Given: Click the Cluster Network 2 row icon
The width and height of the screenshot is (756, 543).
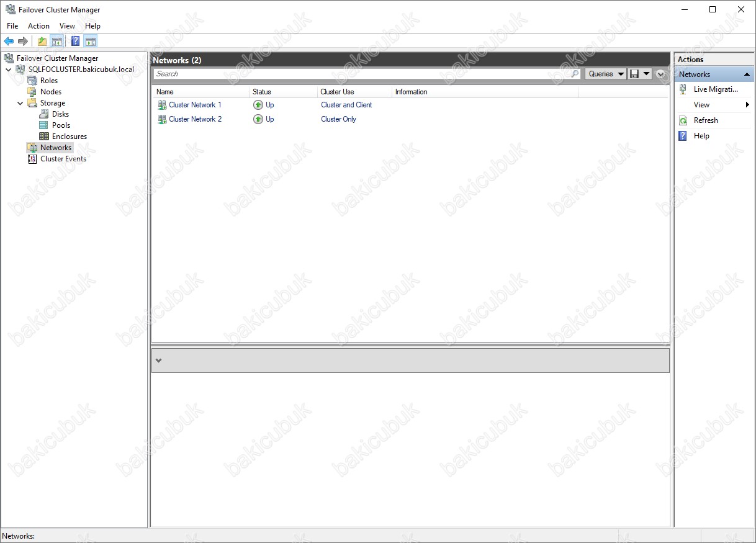Looking at the screenshot, I should (162, 119).
